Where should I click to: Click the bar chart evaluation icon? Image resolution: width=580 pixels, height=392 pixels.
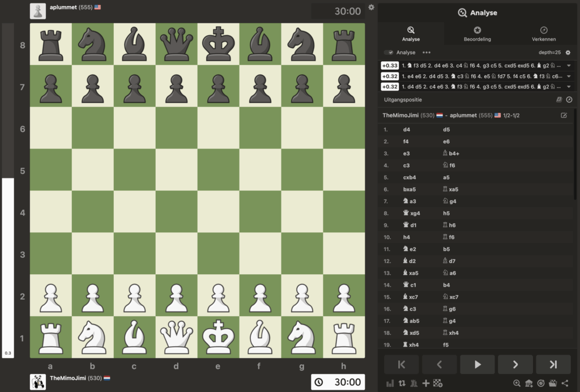390,383
